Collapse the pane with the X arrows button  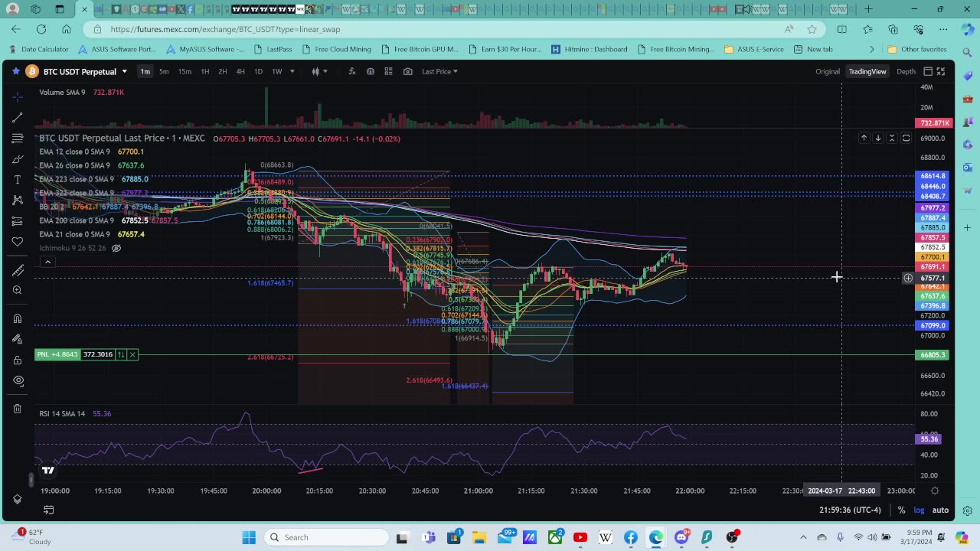click(892, 138)
